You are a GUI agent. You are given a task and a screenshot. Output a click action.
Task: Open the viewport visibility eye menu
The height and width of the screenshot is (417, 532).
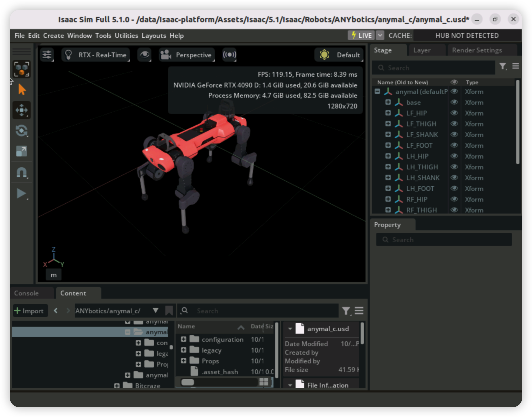144,55
